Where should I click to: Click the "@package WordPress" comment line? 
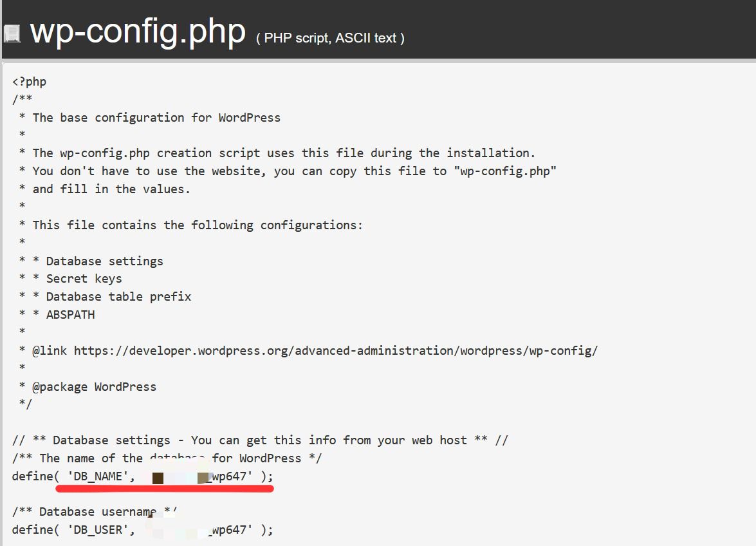[94, 387]
